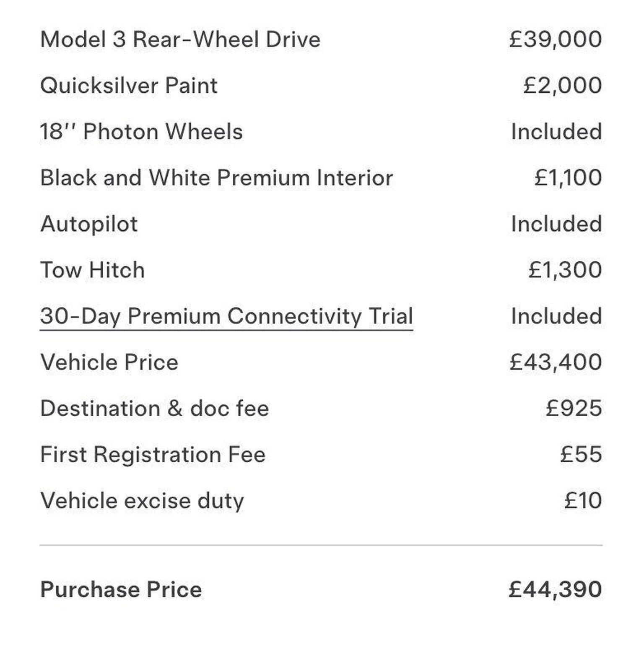Select the £2,000 paint price
Screen dimensions: 644x654
562,86
